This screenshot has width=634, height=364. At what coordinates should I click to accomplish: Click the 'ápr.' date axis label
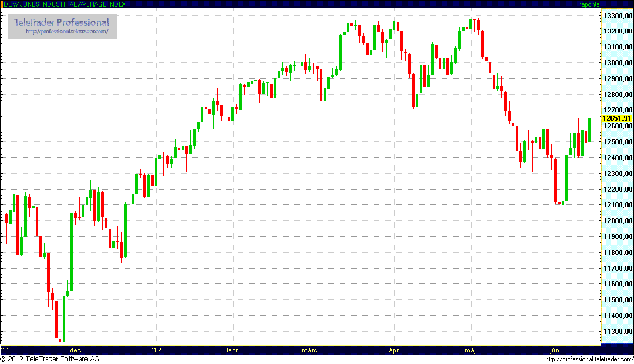coord(395,350)
